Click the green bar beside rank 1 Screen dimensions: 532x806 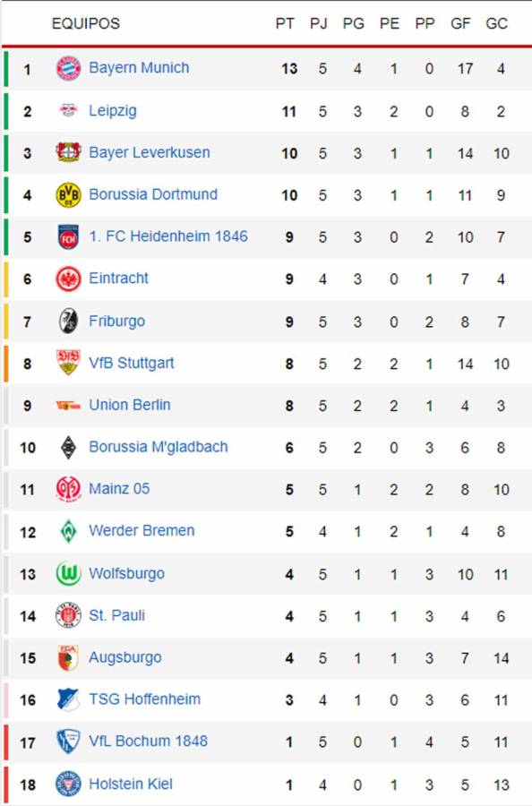[7, 68]
